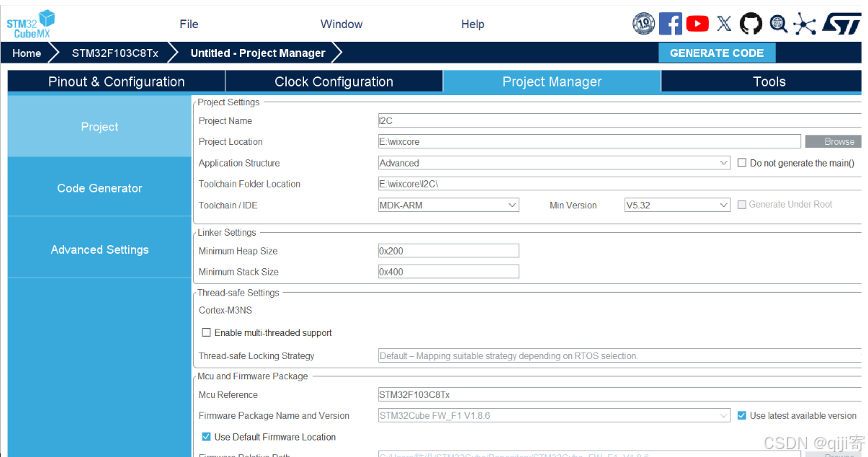The height and width of the screenshot is (457, 868).
Task: Switch to Clock Configuration tab
Action: [334, 81]
